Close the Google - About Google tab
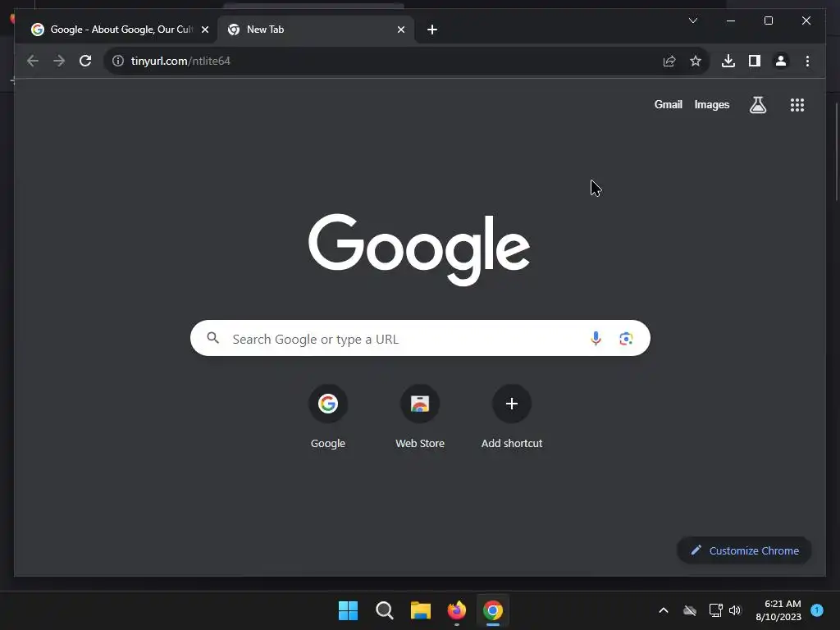The image size is (840, 630). tap(204, 30)
